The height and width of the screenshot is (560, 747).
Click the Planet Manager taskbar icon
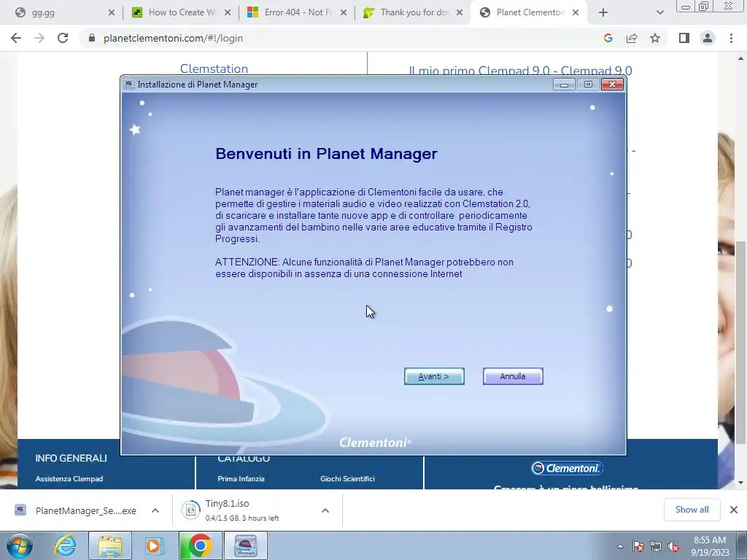246,545
